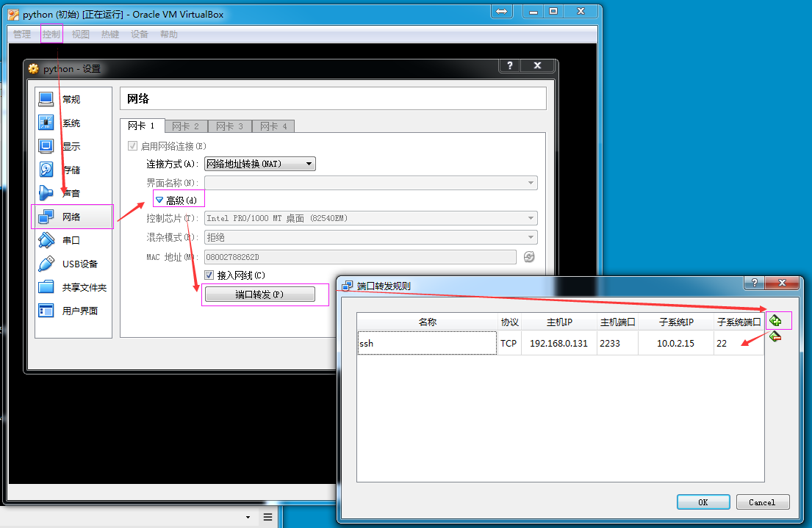Screen dimensions: 812x528
Task: Click the ssh rule name cell
Action: [x=427, y=343]
